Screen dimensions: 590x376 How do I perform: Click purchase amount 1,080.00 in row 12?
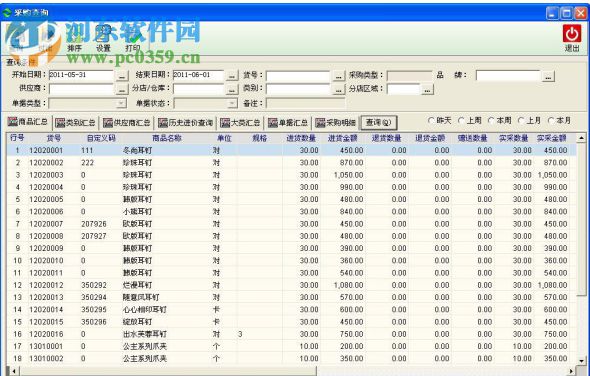point(348,285)
